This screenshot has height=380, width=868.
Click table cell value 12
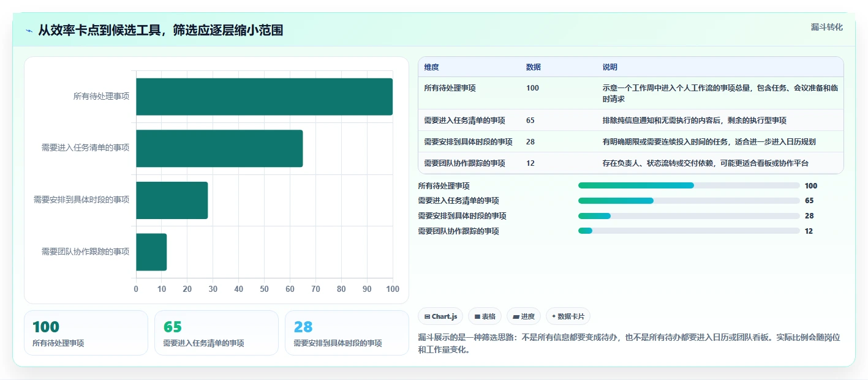click(530, 163)
